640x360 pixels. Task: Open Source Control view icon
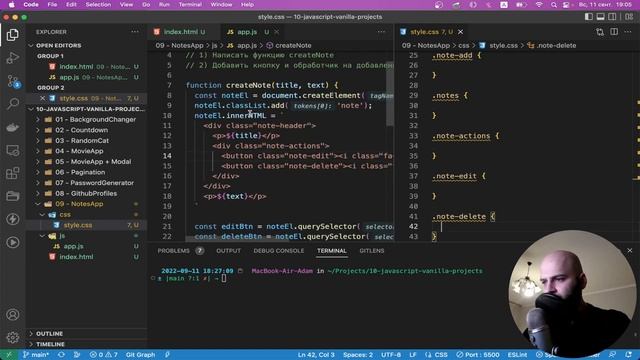coord(13,81)
